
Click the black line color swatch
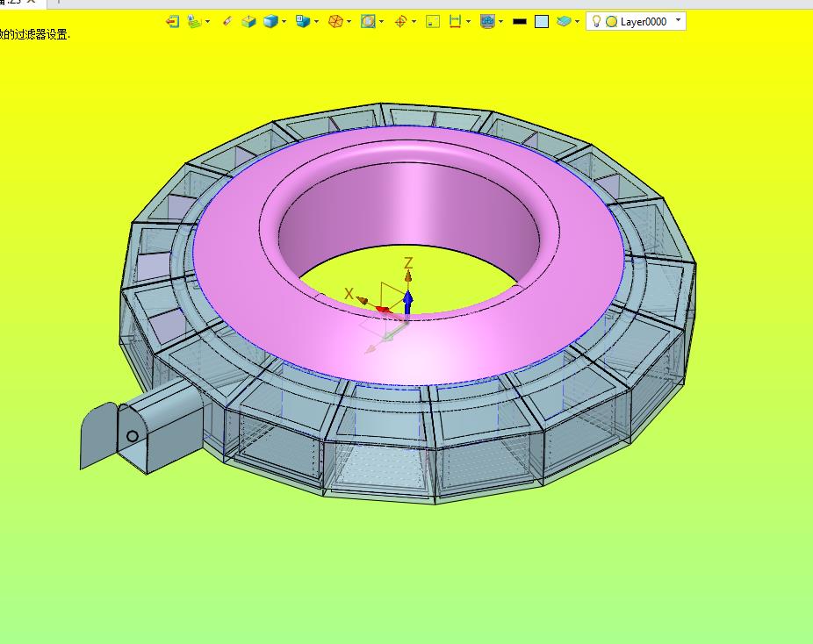tap(520, 22)
